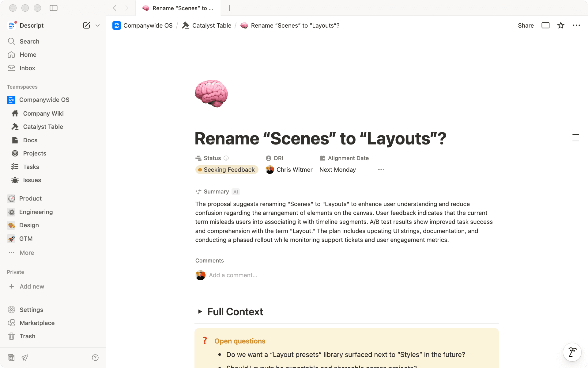
Task: Open the Seeking Feedback status dropdown
Action: coord(227,170)
